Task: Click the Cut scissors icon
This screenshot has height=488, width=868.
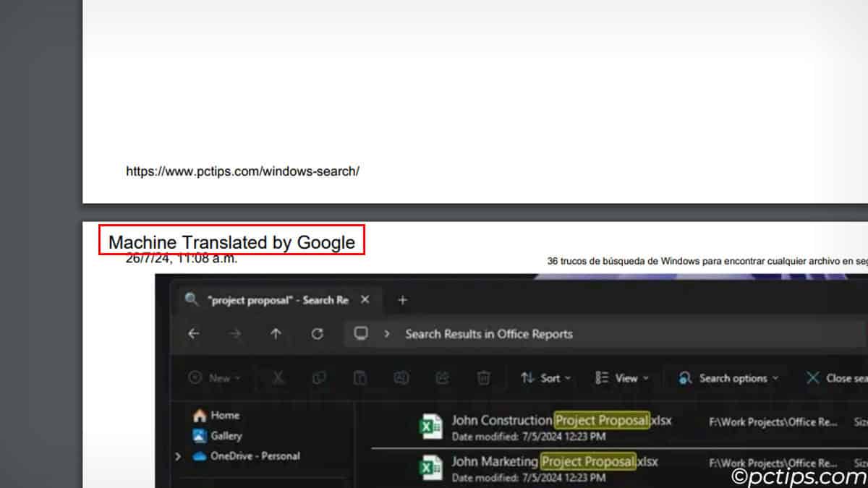Action: click(278, 378)
